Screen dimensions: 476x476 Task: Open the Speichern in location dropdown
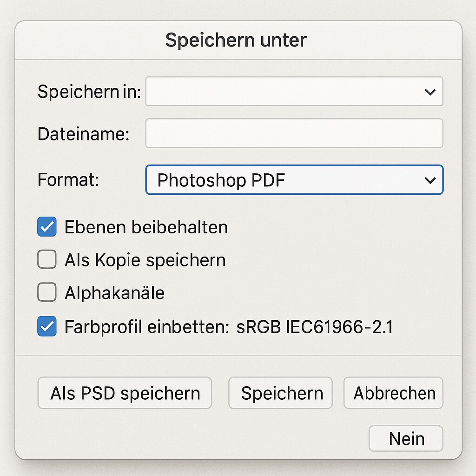(x=294, y=92)
